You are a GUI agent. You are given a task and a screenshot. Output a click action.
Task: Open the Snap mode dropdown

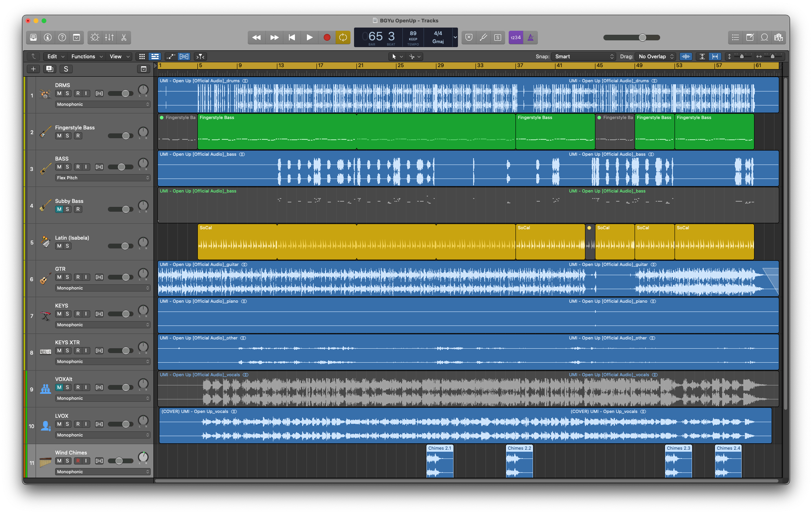583,56
